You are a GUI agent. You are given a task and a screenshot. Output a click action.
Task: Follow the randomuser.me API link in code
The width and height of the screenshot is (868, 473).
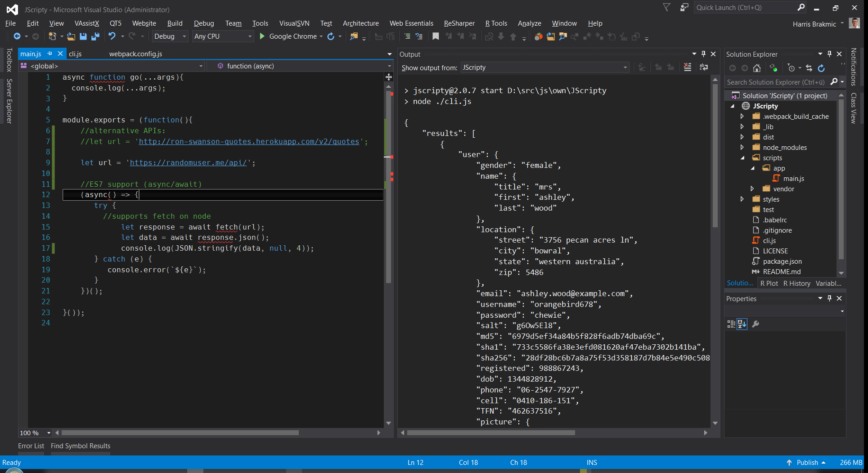[189, 163]
